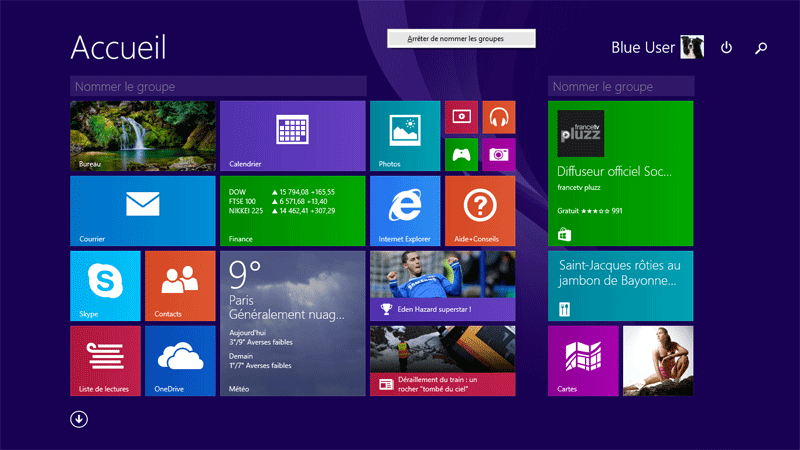The height and width of the screenshot is (450, 800).
Task: Launch the Aide+Conseils help tile
Action: click(x=480, y=210)
